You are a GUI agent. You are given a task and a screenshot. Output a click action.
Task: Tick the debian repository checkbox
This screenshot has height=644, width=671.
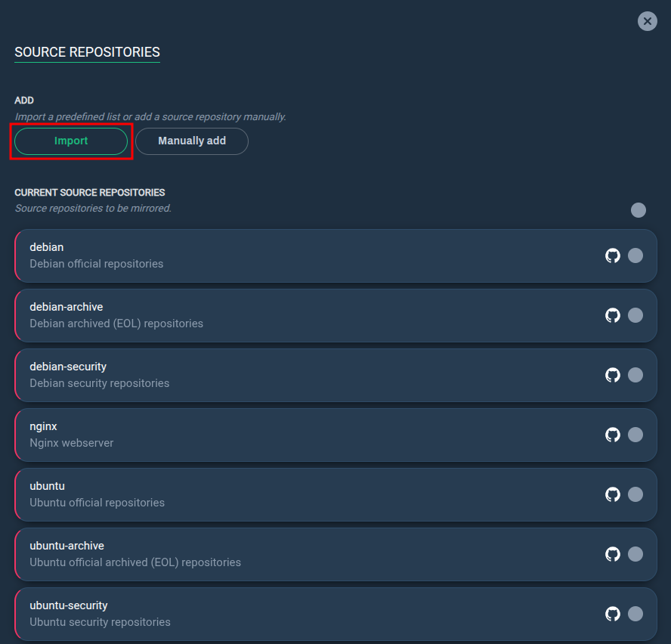coord(635,255)
